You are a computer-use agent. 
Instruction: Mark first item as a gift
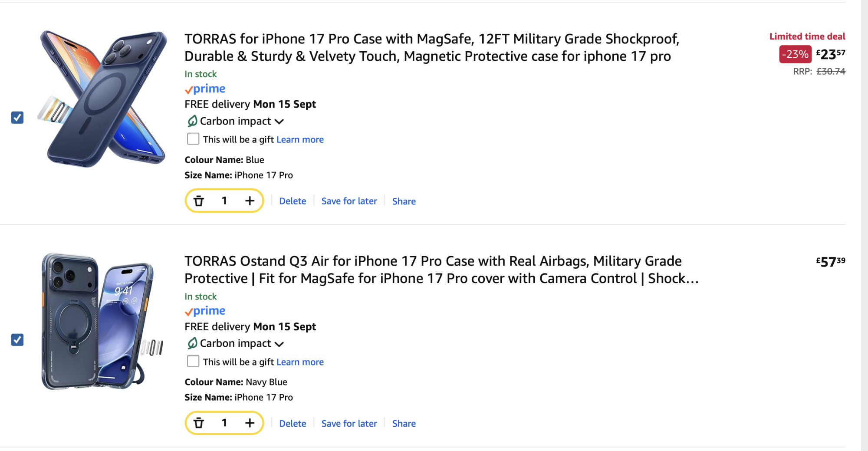[x=193, y=139]
